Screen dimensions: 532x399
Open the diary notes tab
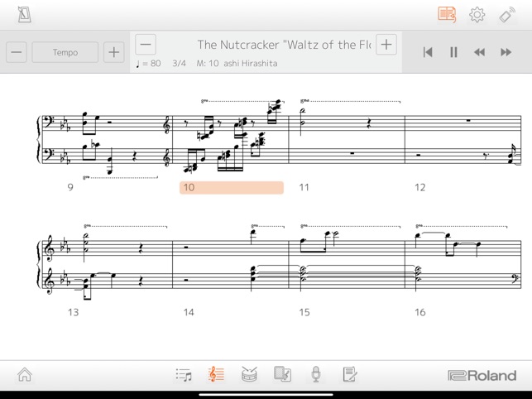pos(349,374)
